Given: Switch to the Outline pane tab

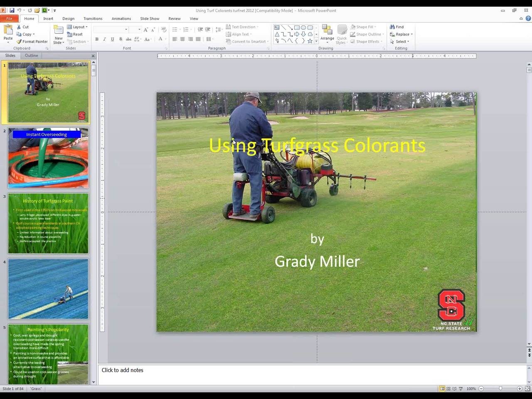Looking at the screenshot, I should 31,55.
